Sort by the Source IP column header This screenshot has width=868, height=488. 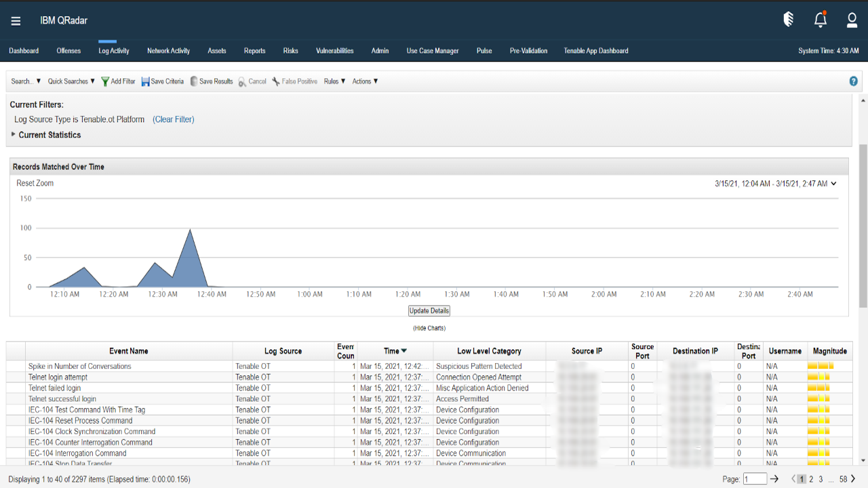point(587,351)
